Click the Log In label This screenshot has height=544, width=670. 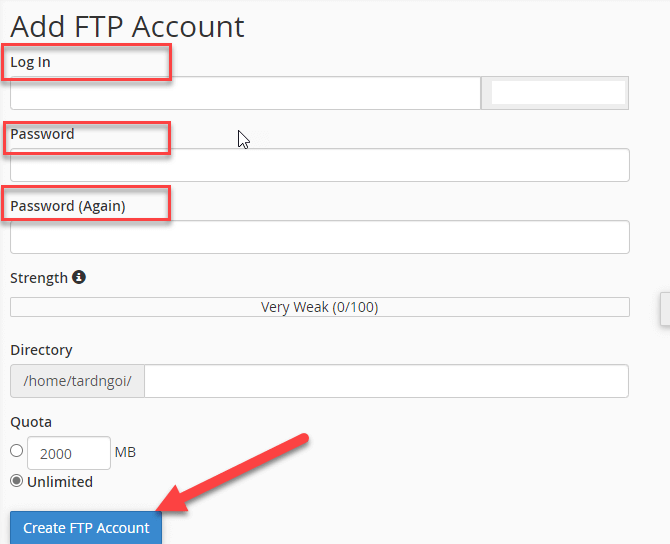click(x=30, y=62)
